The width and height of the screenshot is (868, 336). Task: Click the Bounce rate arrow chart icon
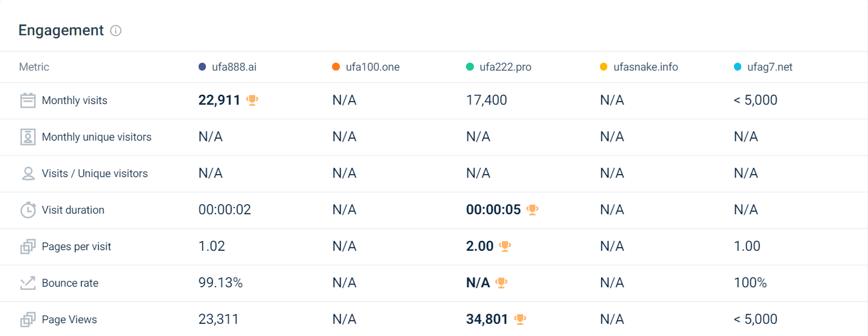[28, 283]
